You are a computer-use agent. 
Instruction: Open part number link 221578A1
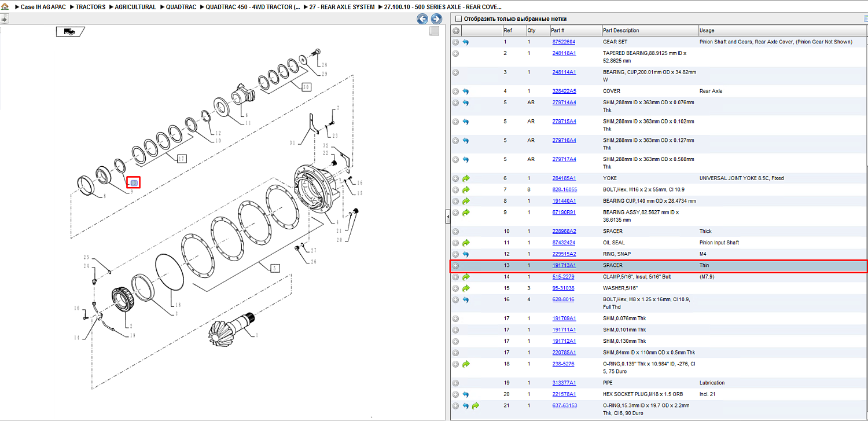tap(564, 394)
